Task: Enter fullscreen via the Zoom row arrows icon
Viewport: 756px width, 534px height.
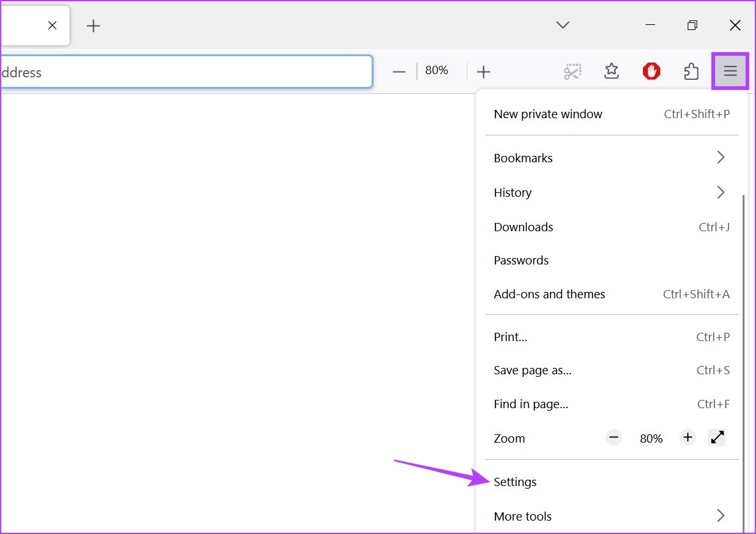Action: 717,438
